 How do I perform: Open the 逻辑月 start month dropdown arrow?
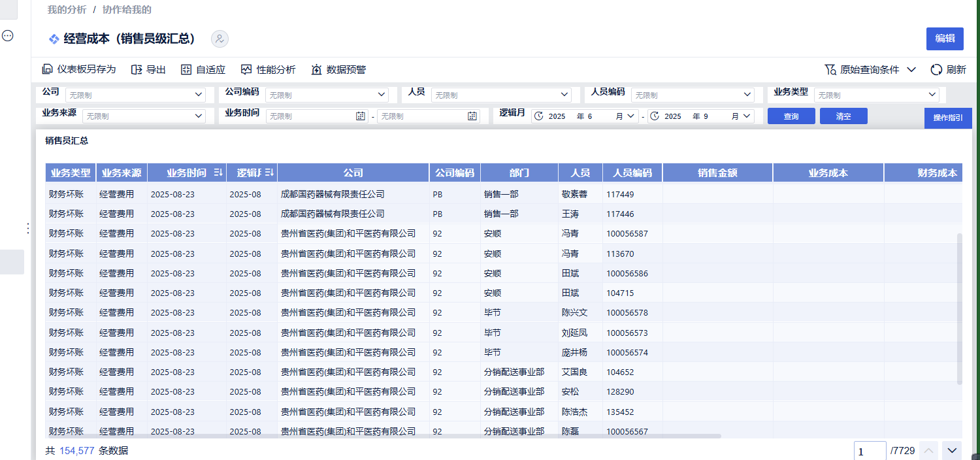[x=631, y=116]
